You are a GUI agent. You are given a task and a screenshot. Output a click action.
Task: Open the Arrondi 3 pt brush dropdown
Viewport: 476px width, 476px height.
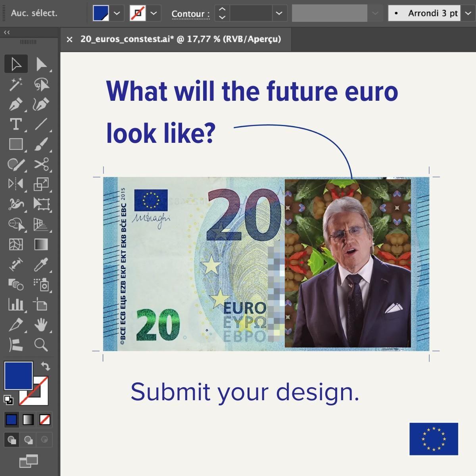coord(468,13)
